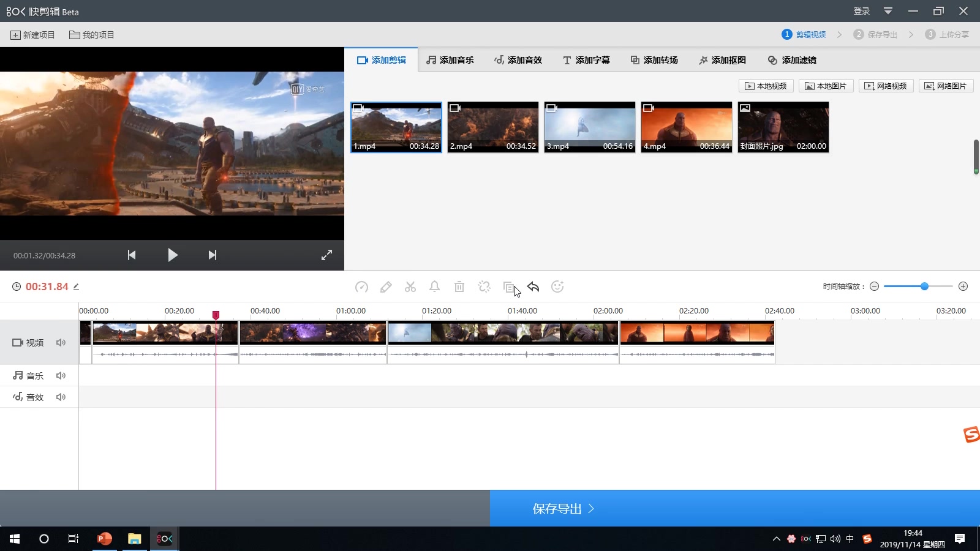Click the pencil edit clip icon
Viewport: 980px width, 551px height.
386,287
